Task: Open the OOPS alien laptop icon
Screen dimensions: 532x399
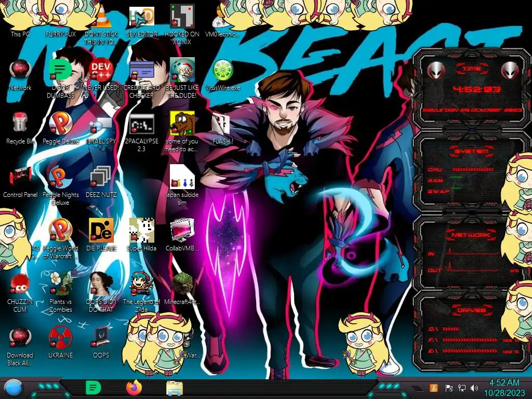Action: coord(101,337)
